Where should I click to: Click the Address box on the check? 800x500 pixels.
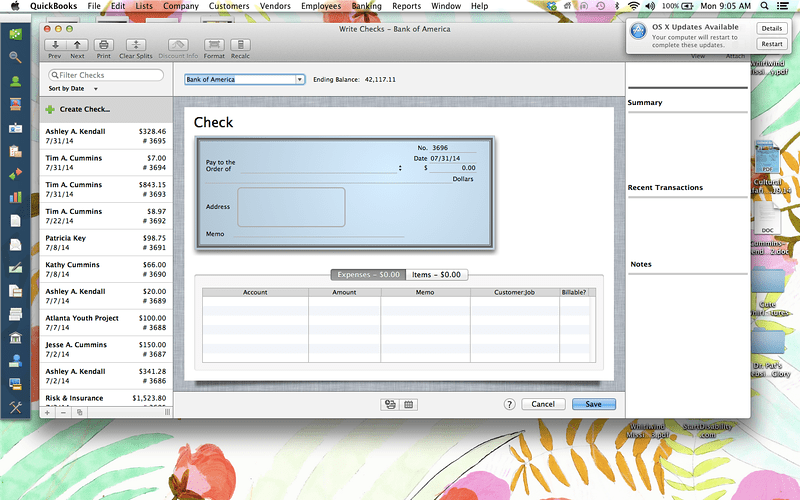tap(291, 207)
